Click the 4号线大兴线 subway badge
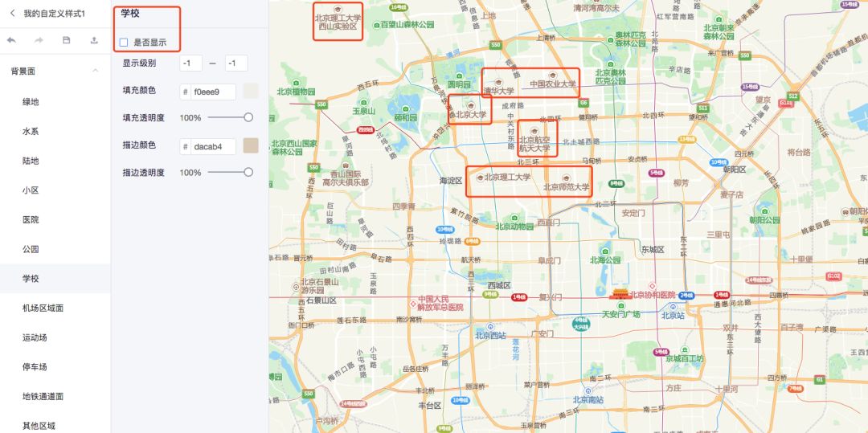Viewport: 868px width, 433px height. [581, 324]
